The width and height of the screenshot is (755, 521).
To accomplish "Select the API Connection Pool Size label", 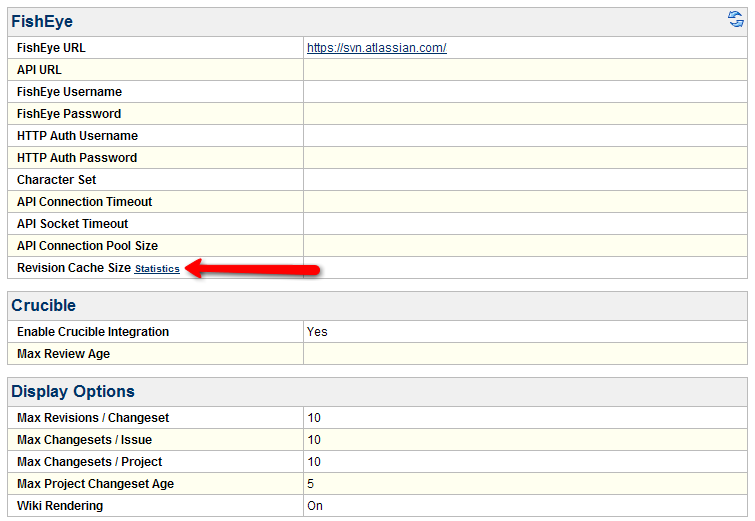I will (x=87, y=246).
